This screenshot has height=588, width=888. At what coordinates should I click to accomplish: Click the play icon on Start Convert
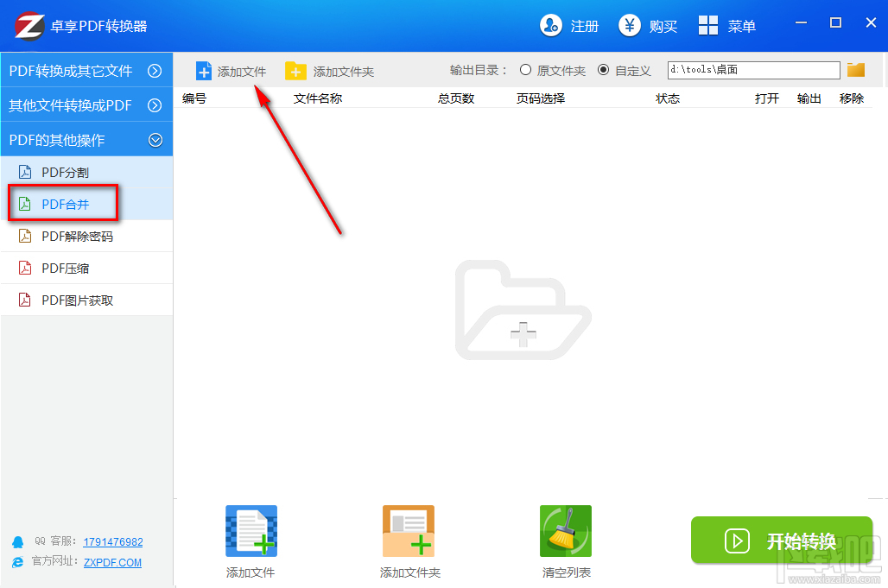point(737,541)
